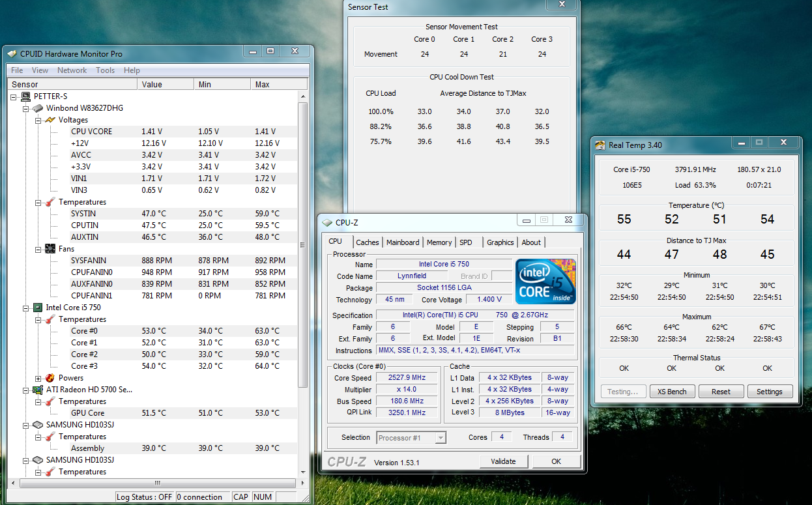Collapse the Intel Core i5 750 node
812x505 pixels.
coord(27,308)
